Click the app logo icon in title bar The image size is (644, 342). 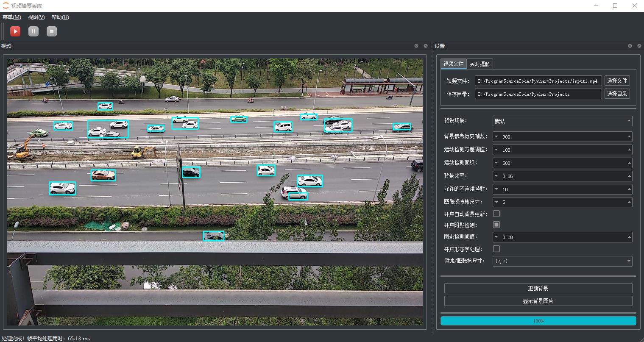pos(6,6)
